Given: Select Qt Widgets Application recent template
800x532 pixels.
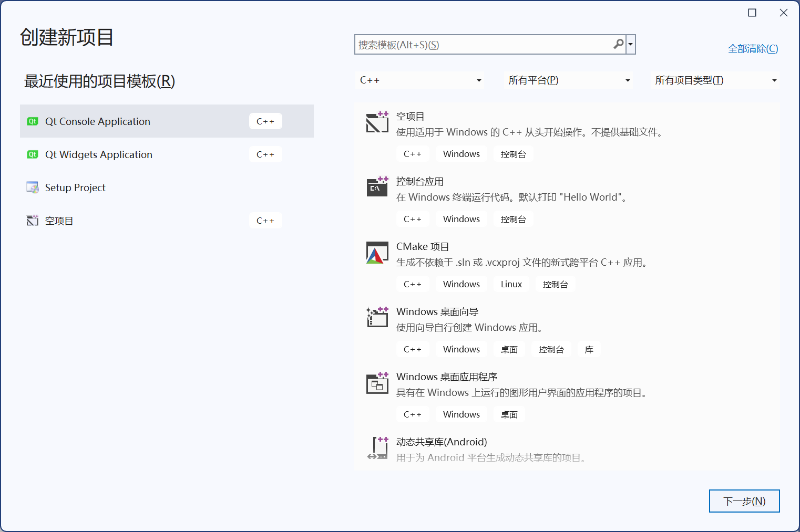Looking at the screenshot, I should (167, 154).
